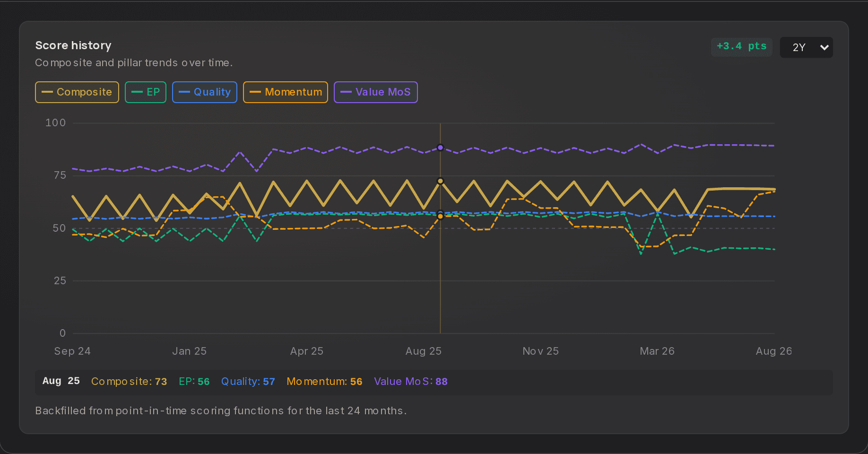Click the Momentum data point at Aug 25
This screenshot has height=454, width=868.
[440, 217]
